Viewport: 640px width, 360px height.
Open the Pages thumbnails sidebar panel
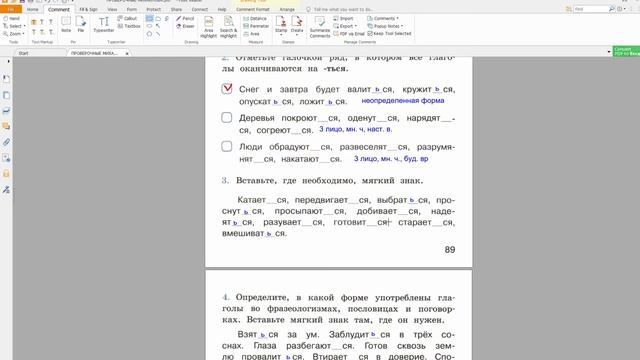coord(6,95)
